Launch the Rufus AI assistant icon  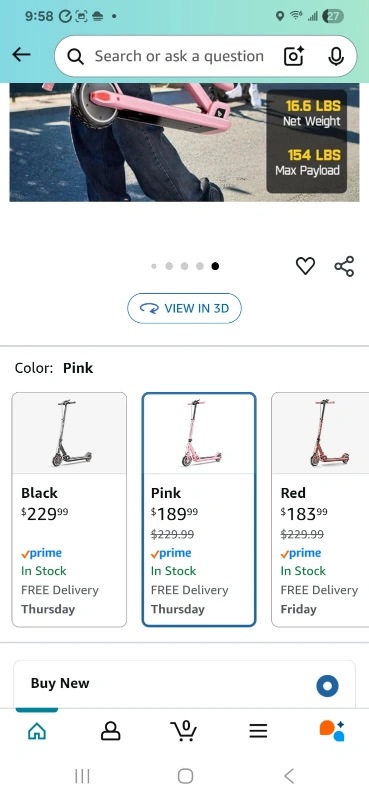(332, 731)
